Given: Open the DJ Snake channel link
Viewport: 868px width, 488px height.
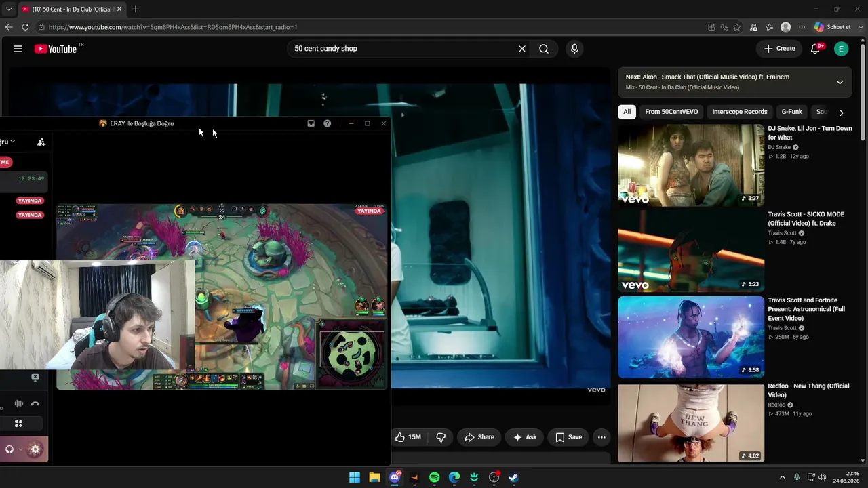Looking at the screenshot, I should coord(779,147).
